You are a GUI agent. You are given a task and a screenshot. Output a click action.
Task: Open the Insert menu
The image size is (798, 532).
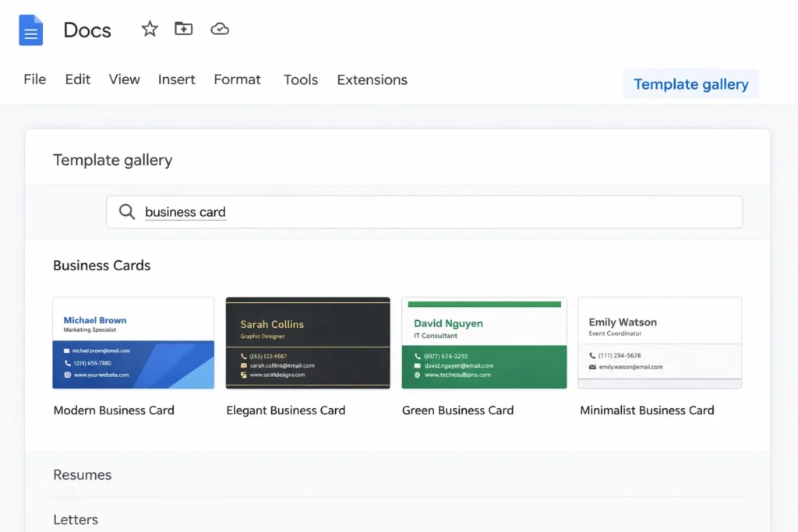click(176, 79)
